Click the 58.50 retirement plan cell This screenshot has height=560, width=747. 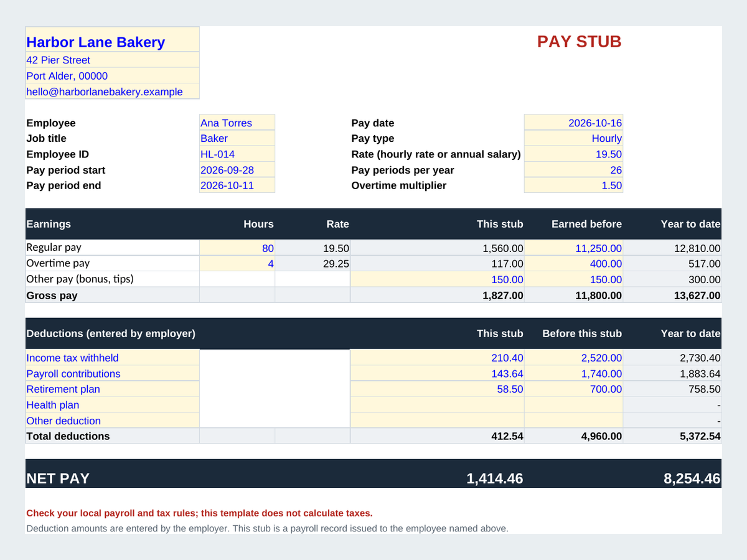point(437,389)
